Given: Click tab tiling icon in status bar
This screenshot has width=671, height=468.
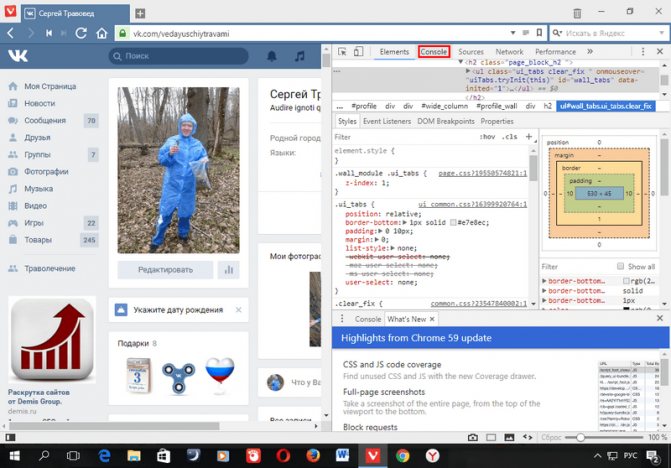Looking at the screenshot, I should pos(491,437).
